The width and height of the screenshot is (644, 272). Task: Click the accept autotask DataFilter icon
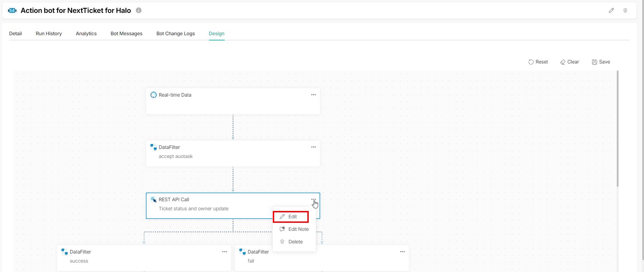point(153,147)
